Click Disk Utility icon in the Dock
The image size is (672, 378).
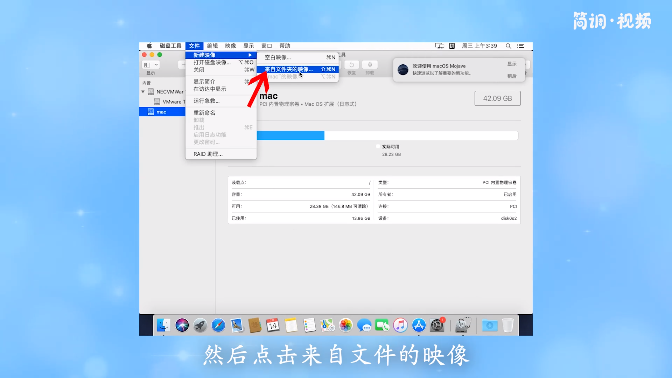pos(463,325)
